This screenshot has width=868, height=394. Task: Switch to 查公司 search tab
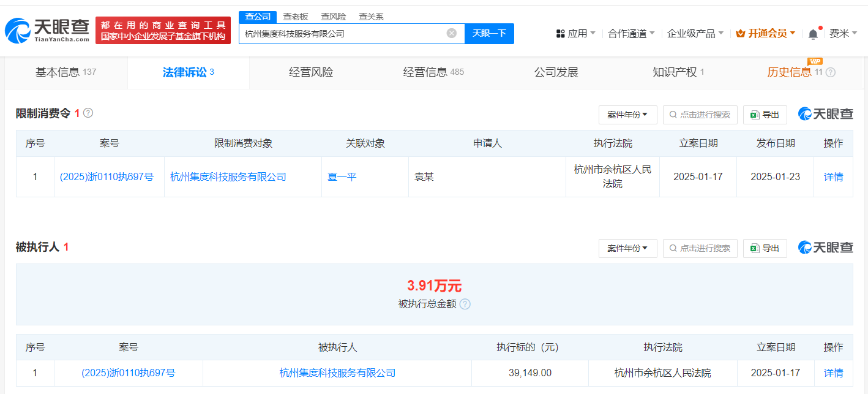pyautogui.click(x=258, y=17)
